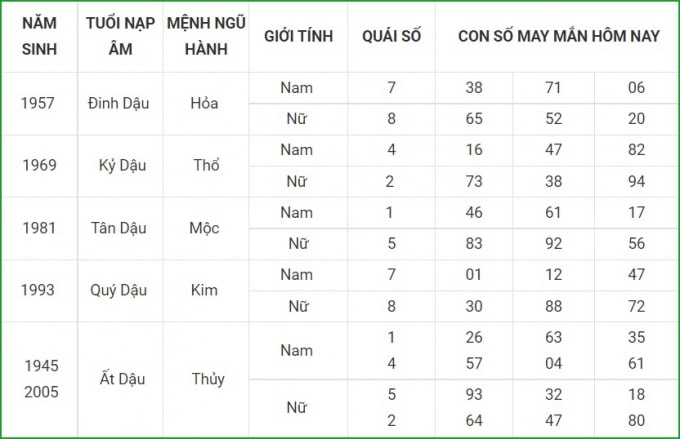The image size is (680, 439).
Task: Select the Hỏa element cell
Action: click(x=204, y=103)
